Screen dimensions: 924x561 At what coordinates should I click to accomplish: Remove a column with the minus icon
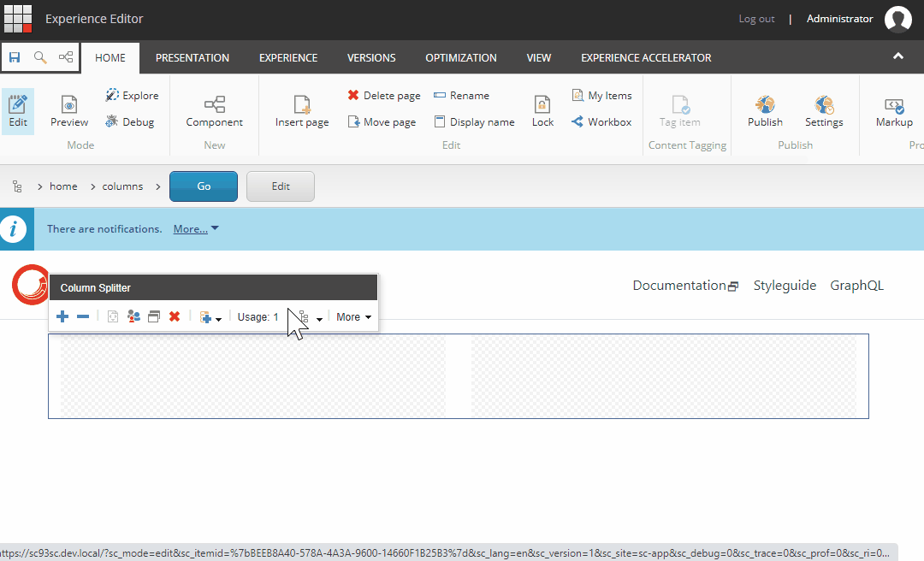(83, 317)
